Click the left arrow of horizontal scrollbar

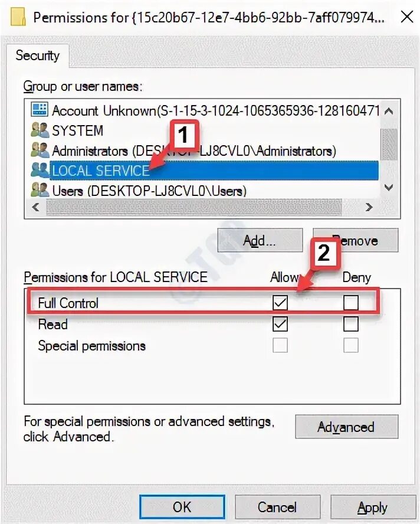(36, 207)
